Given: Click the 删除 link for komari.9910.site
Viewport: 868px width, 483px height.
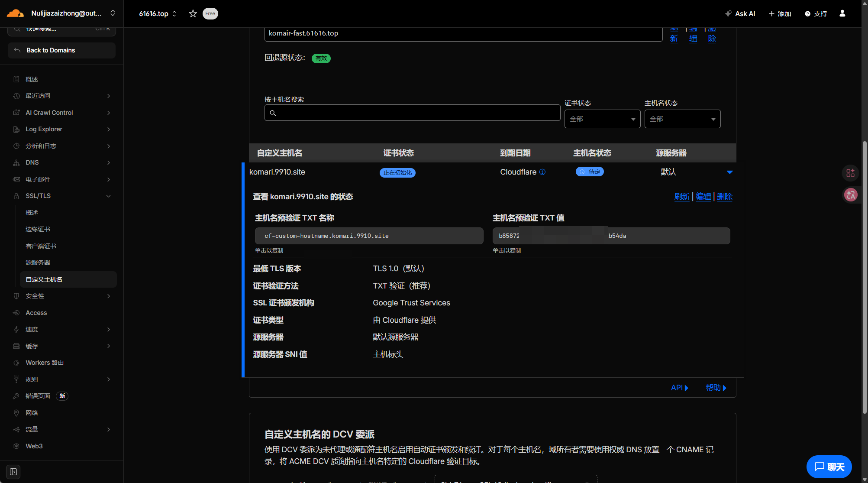Looking at the screenshot, I should [724, 197].
